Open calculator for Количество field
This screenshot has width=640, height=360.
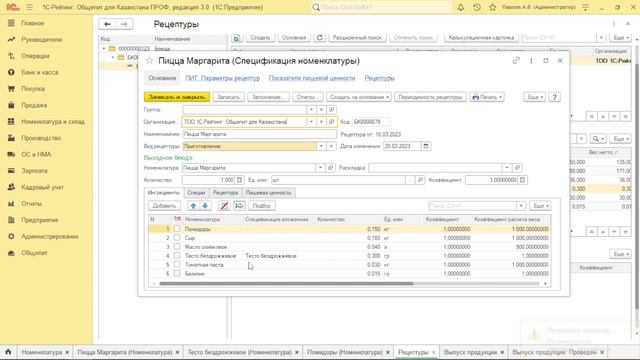(240, 180)
